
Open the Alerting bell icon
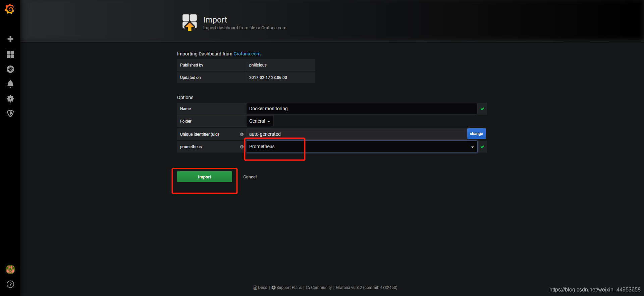10,84
